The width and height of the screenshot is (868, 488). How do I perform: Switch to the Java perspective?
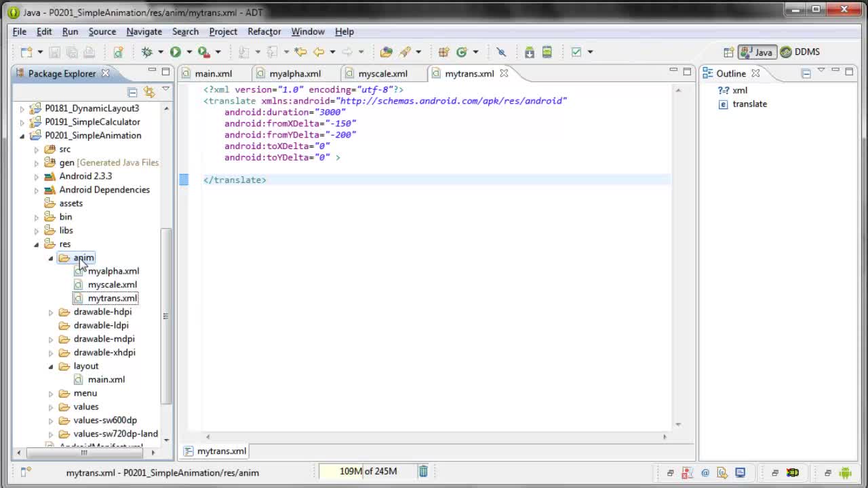click(757, 52)
